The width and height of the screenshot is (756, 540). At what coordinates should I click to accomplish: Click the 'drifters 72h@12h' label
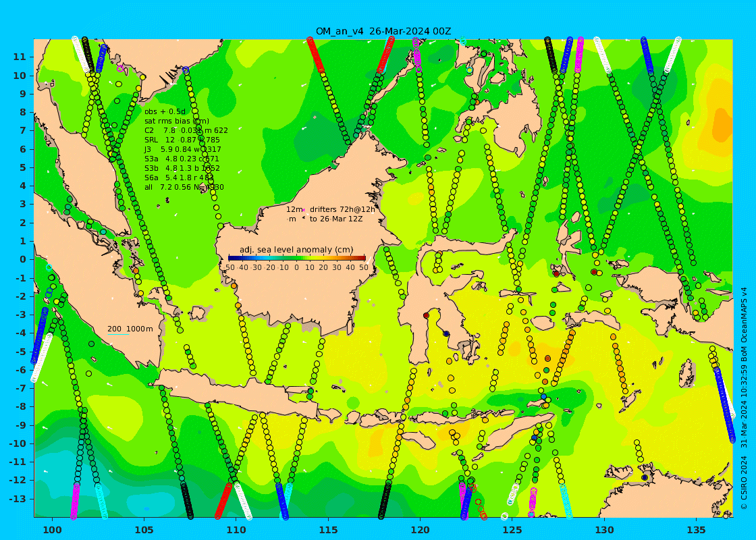[x=342, y=209]
